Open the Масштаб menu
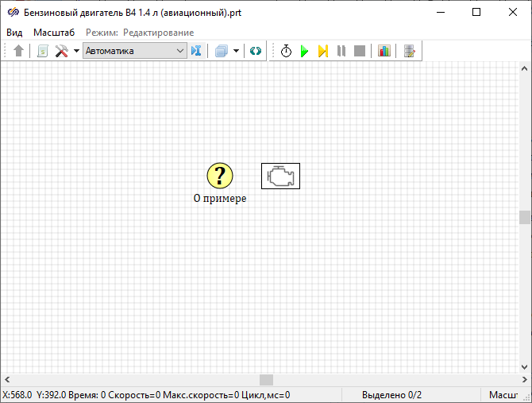 [54, 33]
